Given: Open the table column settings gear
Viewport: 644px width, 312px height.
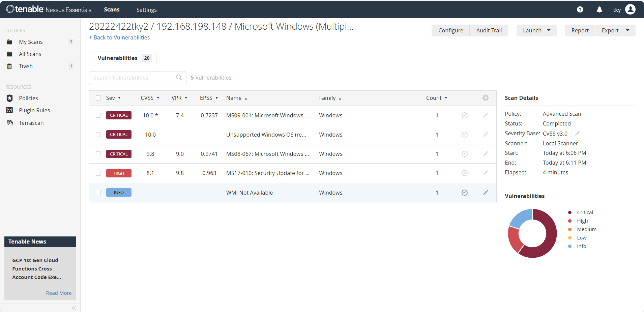Looking at the screenshot, I should (486, 98).
